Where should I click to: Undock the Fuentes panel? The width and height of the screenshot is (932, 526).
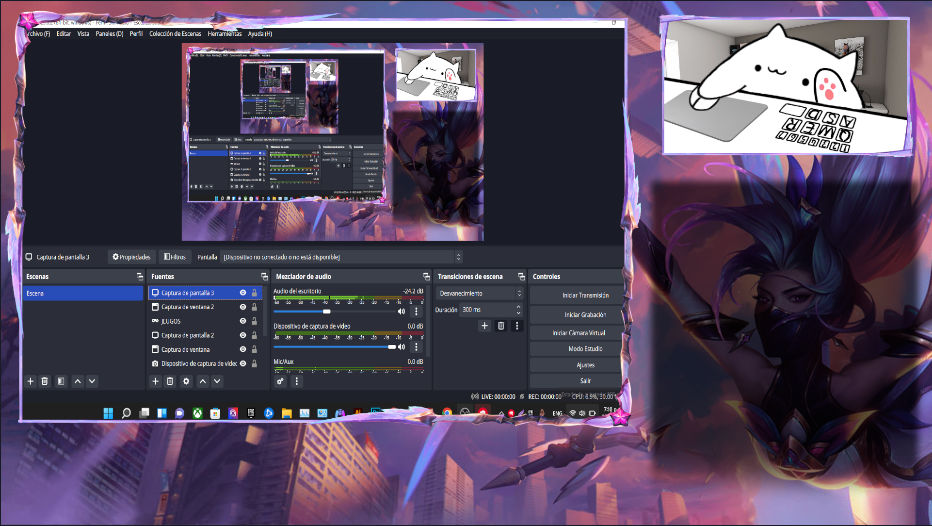click(264, 276)
